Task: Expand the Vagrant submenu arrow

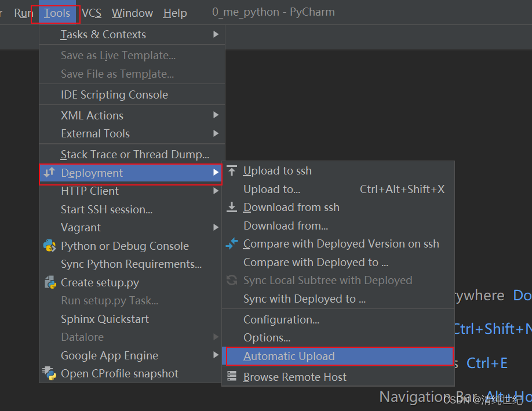Action: 216,227
